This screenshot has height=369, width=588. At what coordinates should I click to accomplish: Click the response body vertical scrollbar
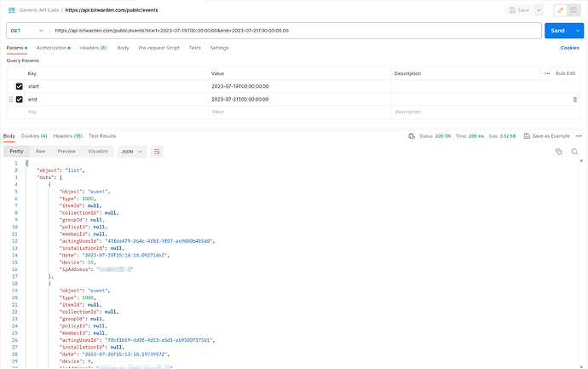click(581, 262)
